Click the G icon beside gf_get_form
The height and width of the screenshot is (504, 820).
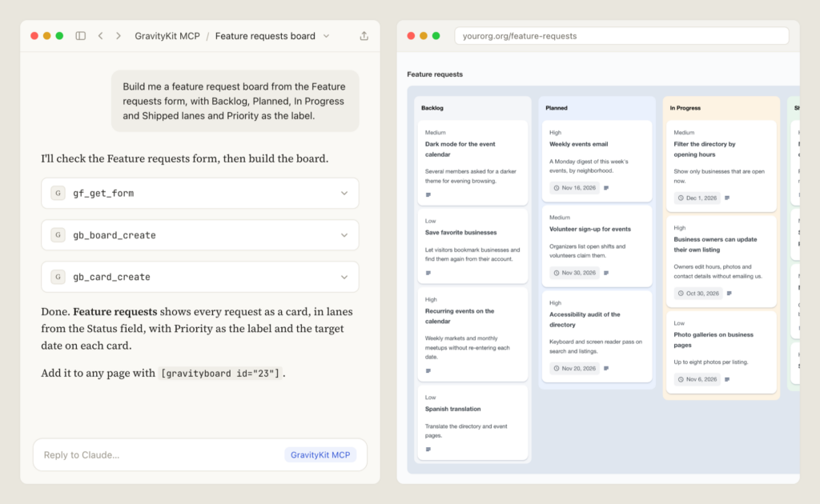[x=58, y=194]
